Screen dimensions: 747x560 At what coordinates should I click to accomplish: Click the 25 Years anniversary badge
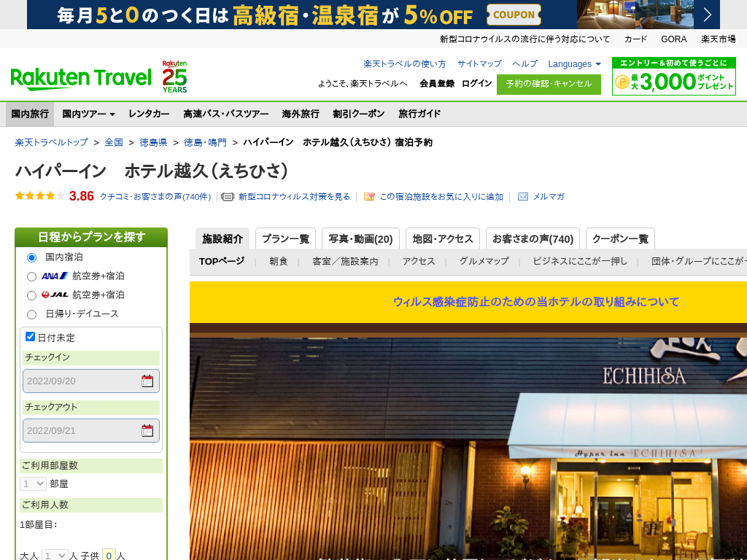pos(174,77)
